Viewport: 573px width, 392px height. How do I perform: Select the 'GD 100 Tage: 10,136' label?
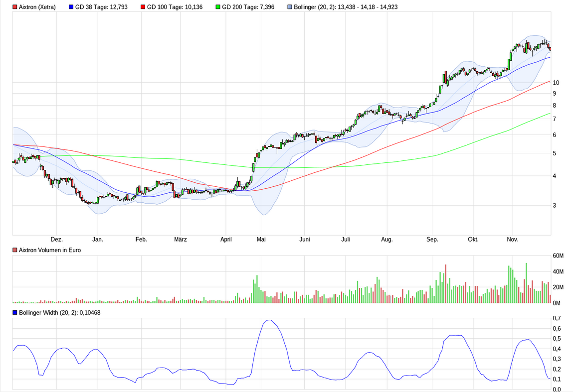point(175,7)
